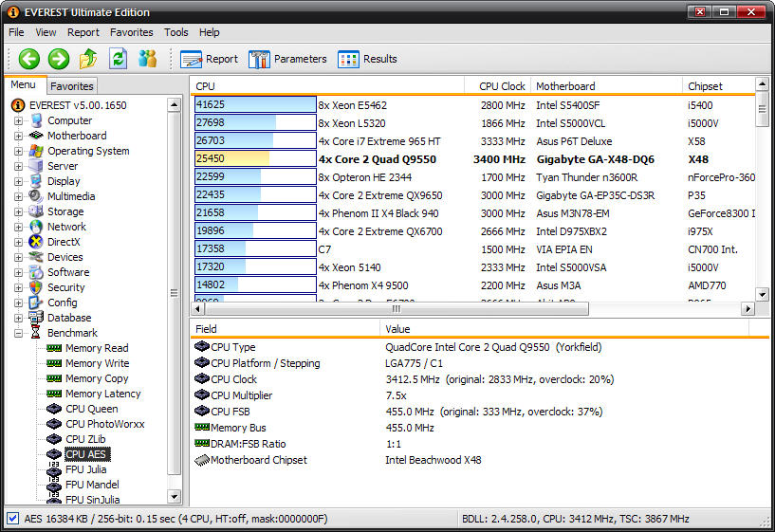This screenshot has width=775, height=532.
Task: Select the FPU Julia benchmark
Action: click(86, 469)
